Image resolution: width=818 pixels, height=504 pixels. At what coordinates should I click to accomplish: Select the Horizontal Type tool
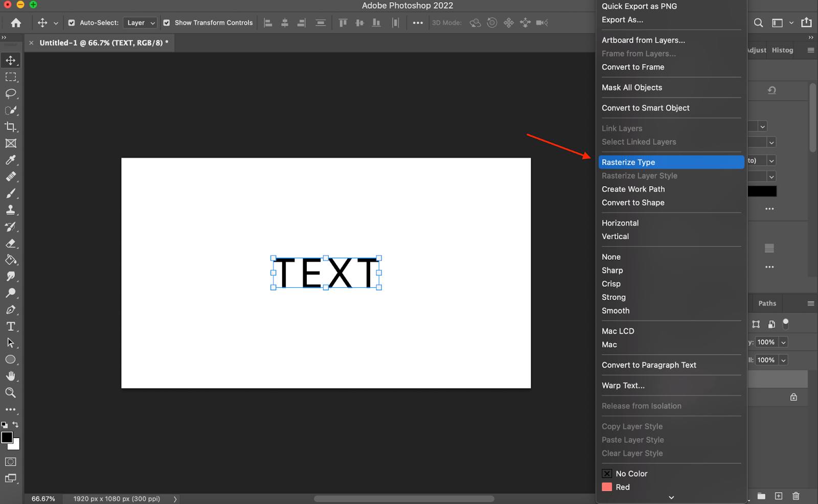click(11, 326)
